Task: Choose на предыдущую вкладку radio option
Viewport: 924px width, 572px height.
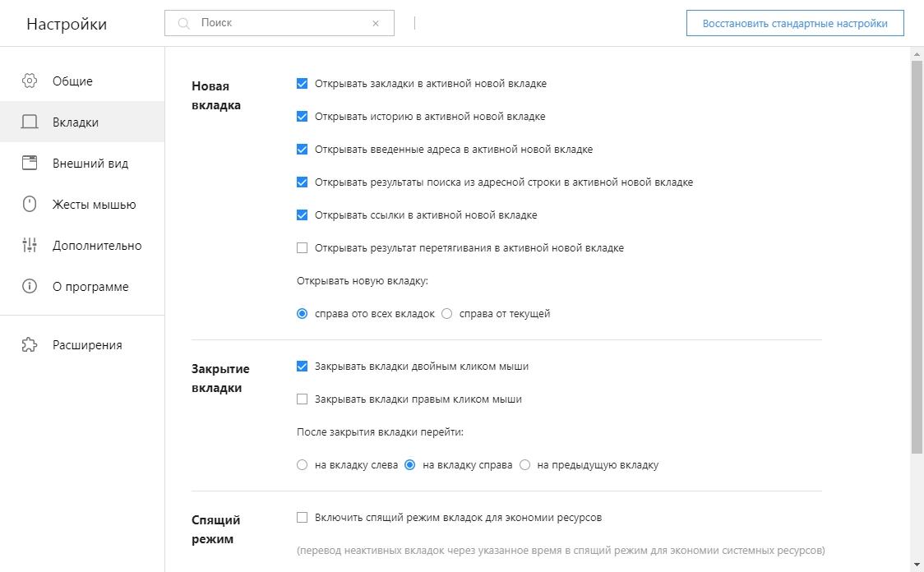Action: (x=525, y=465)
